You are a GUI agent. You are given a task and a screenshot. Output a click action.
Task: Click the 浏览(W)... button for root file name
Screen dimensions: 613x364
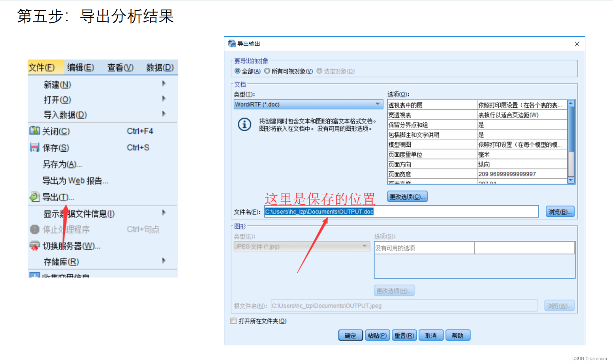pyautogui.click(x=560, y=306)
